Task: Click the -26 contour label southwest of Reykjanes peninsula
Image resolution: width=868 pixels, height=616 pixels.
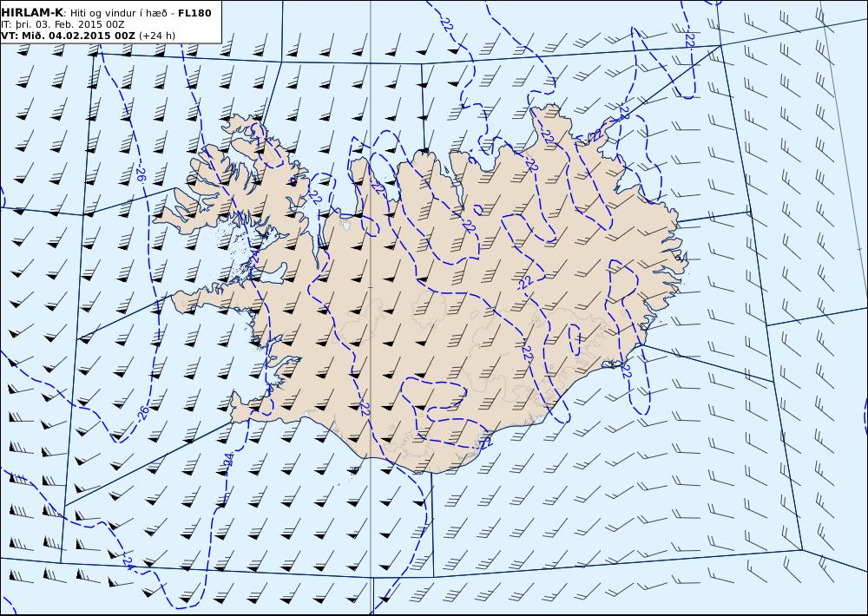Action: [142, 412]
